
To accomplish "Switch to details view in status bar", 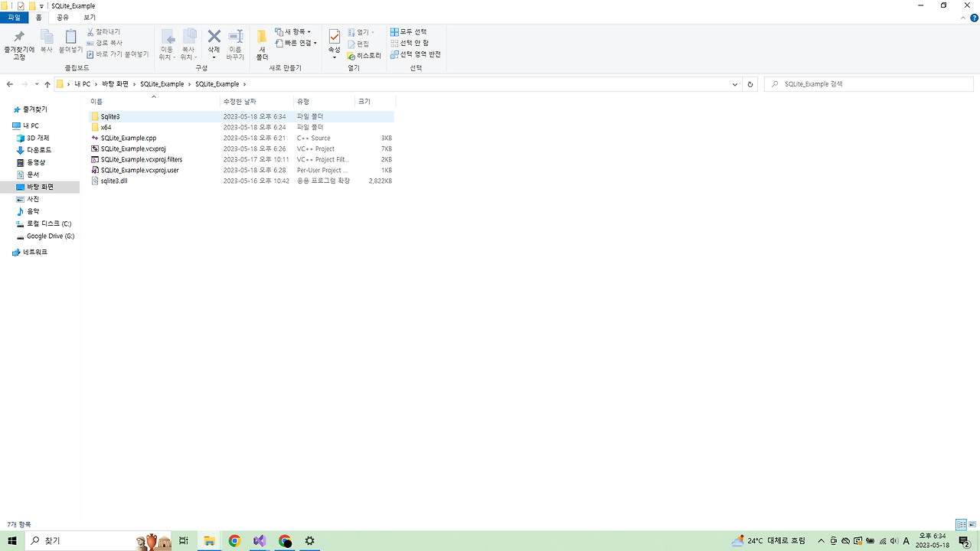I will (961, 524).
